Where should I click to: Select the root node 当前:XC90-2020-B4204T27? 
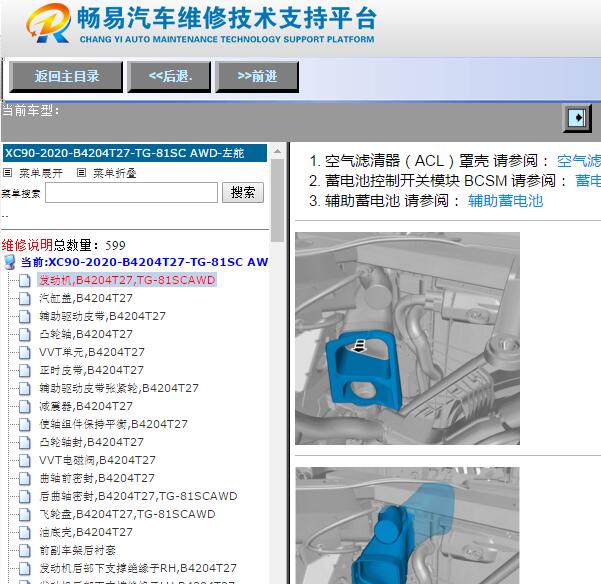click(x=145, y=262)
